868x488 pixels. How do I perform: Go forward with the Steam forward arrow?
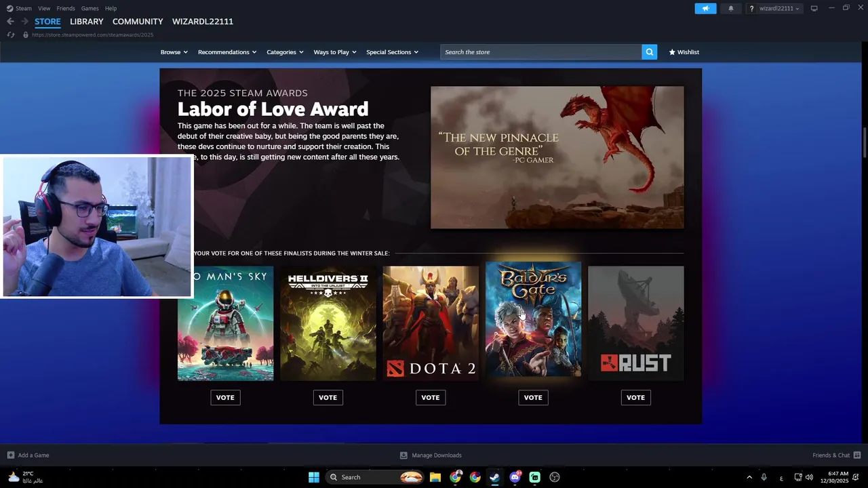(24, 22)
